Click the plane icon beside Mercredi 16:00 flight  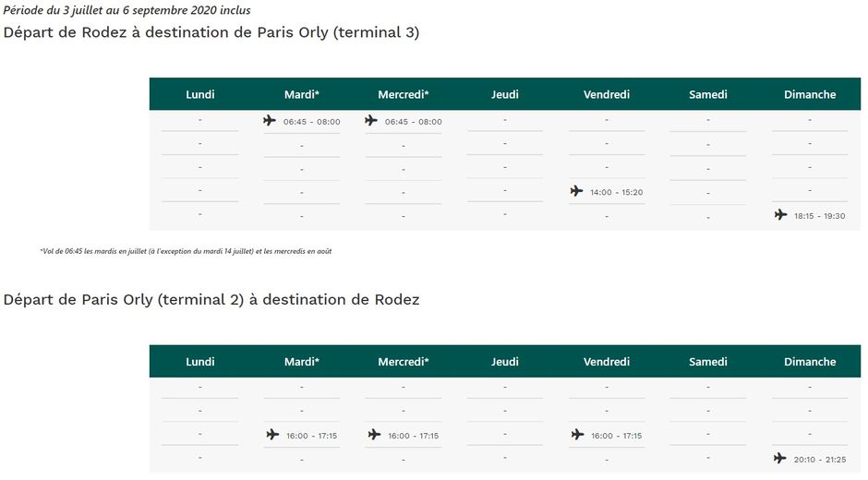(x=374, y=435)
